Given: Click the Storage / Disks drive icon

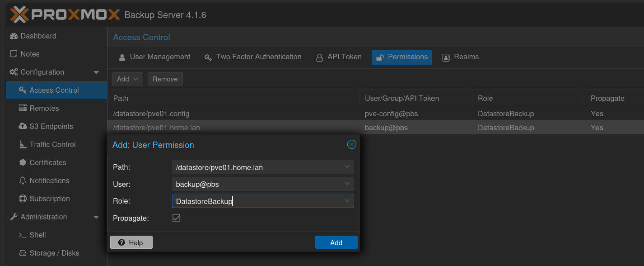Looking at the screenshot, I should coord(23,253).
